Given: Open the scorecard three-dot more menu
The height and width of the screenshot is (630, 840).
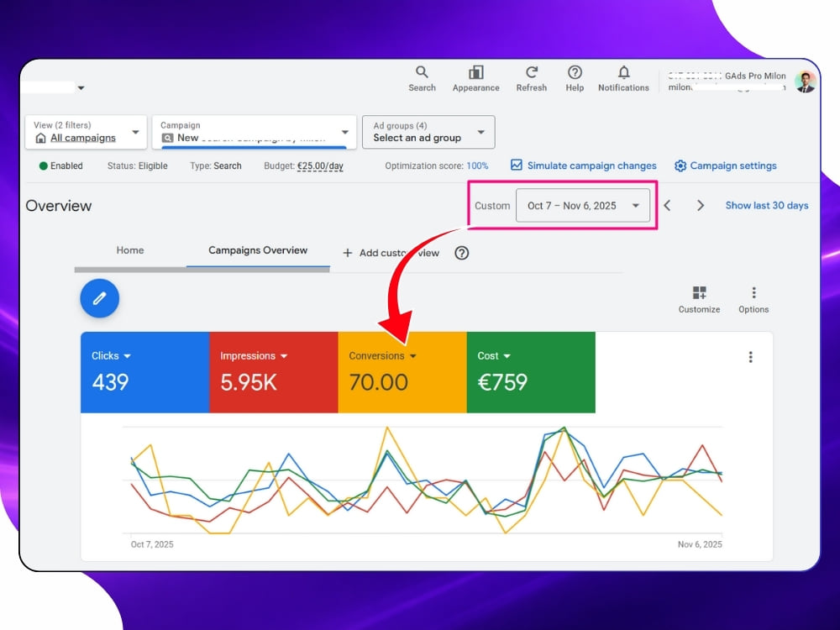Looking at the screenshot, I should point(750,357).
